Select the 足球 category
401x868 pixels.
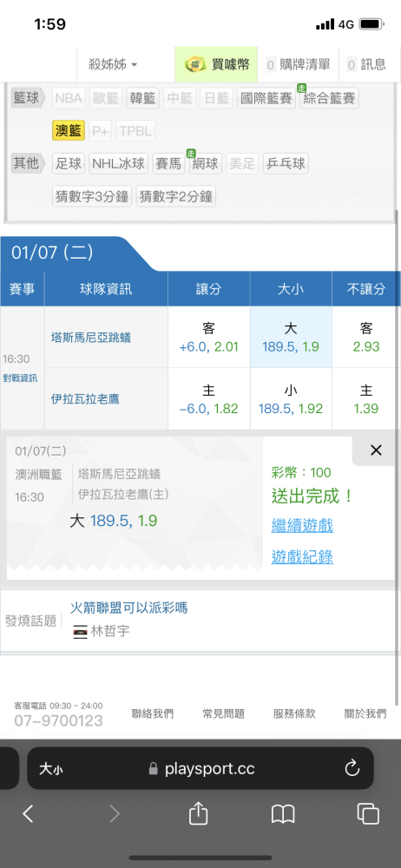(69, 164)
